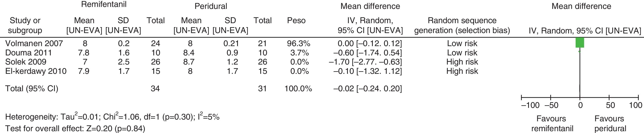Select the Volmanen 2007 study label
This screenshot has height=133, width=644.
click(x=34, y=44)
